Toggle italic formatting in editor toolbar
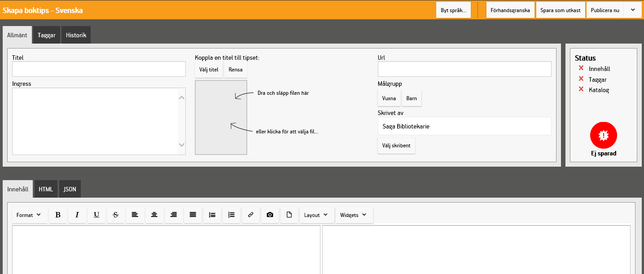Viewport: 644px width, 274px height. (77, 215)
